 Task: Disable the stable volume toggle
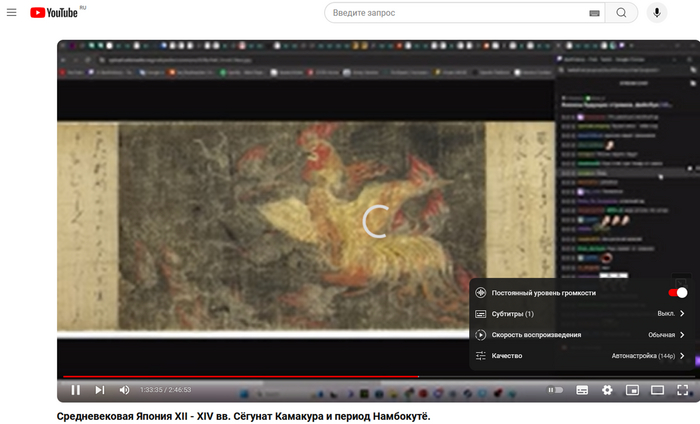tap(677, 293)
